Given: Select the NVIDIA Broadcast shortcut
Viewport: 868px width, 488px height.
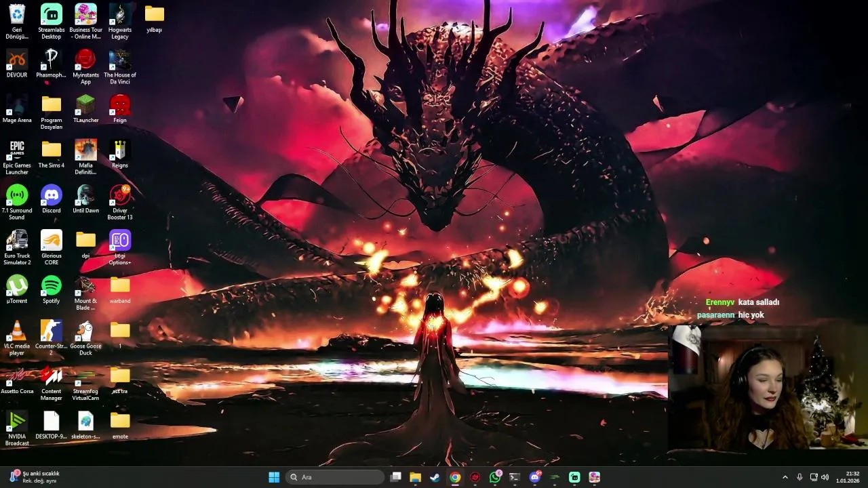Looking at the screenshot, I should [17, 428].
